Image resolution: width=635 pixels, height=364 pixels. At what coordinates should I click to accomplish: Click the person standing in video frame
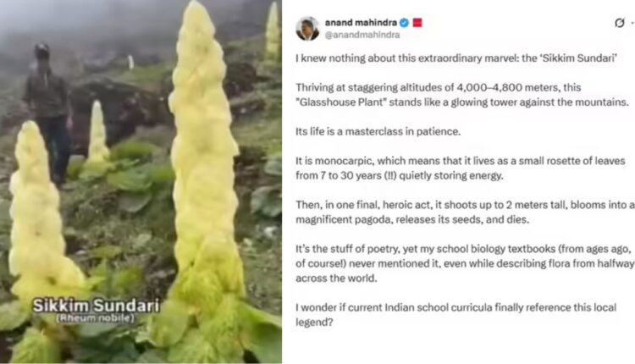49,113
